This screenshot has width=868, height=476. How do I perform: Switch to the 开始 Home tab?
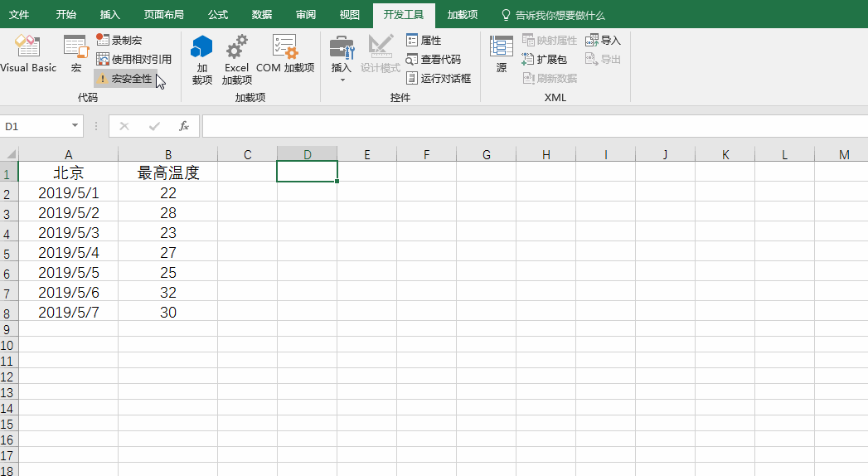[x=65, y=15]
